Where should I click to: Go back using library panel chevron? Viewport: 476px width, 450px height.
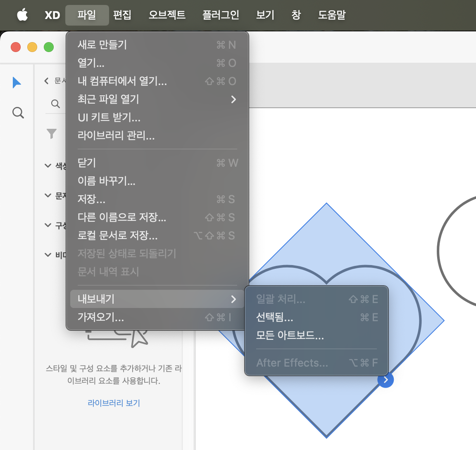point(46,81)
